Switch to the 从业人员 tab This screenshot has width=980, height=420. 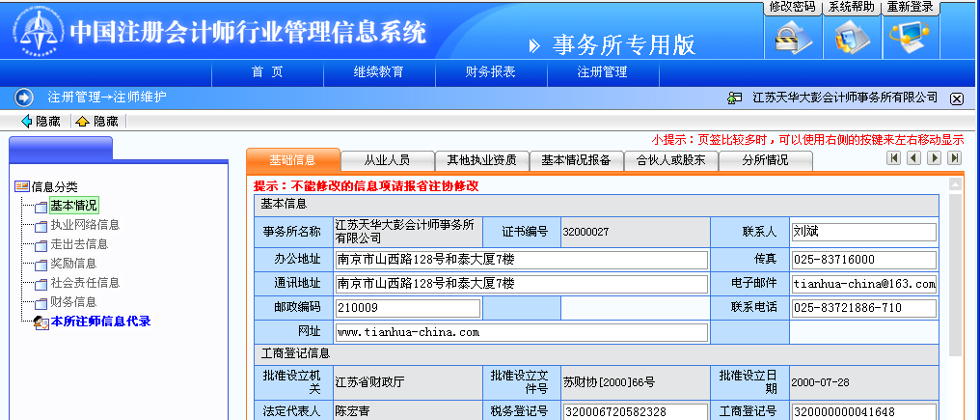click(387, 160)
